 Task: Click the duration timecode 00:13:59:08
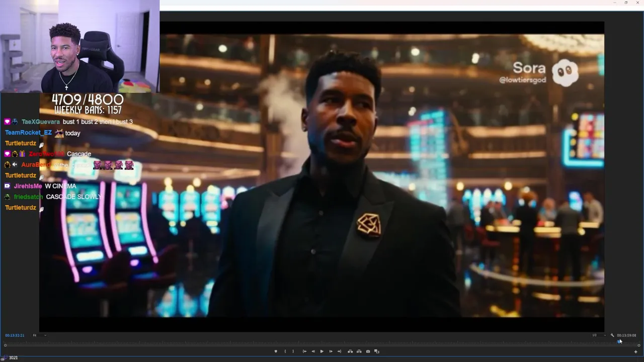coord(626,335)
